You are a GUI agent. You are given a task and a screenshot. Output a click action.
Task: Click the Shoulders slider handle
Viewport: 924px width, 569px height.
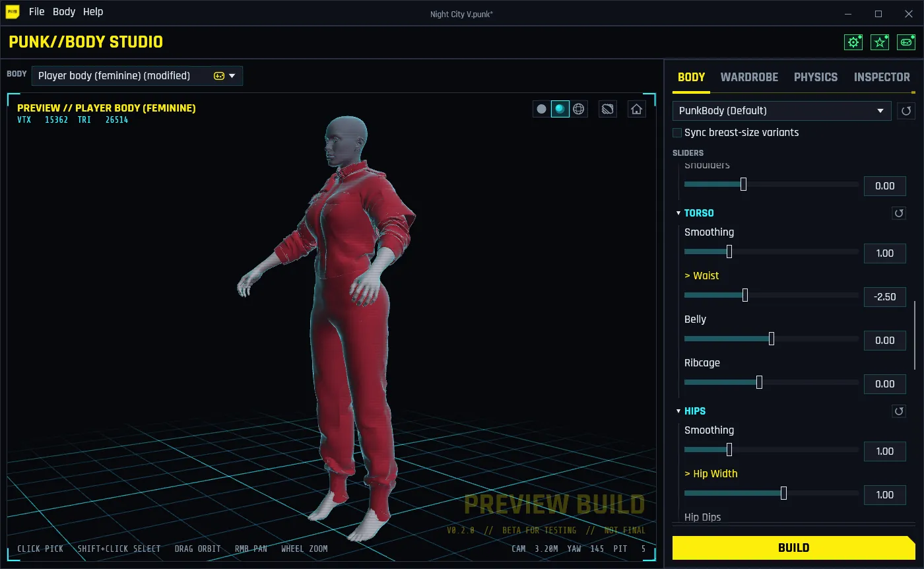(x=743, y=185)
